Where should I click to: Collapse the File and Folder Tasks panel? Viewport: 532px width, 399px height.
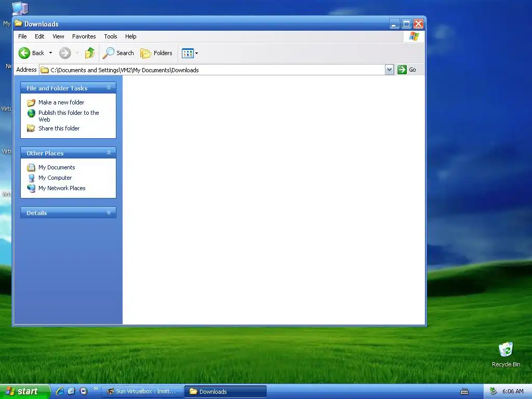tap(109, 88)
